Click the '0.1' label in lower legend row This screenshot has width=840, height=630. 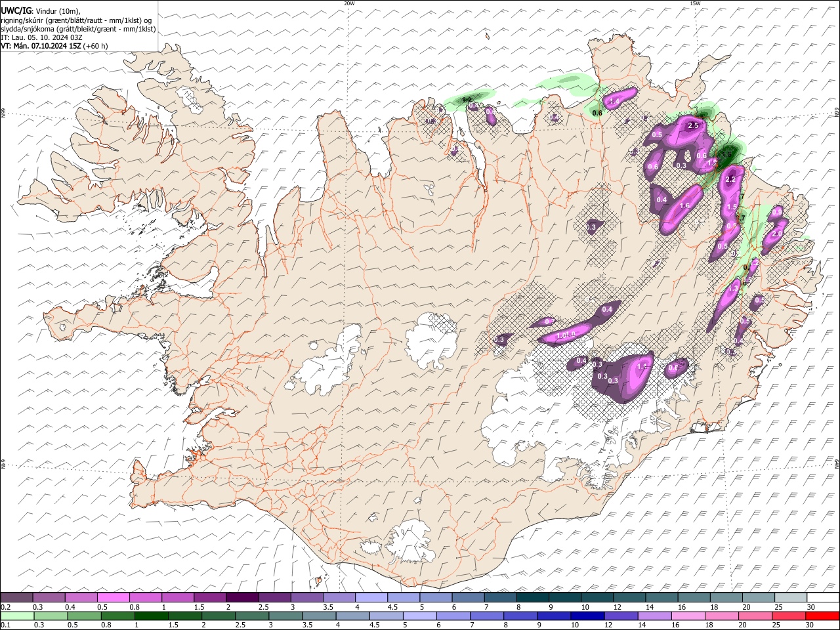(x=5, y=625)
